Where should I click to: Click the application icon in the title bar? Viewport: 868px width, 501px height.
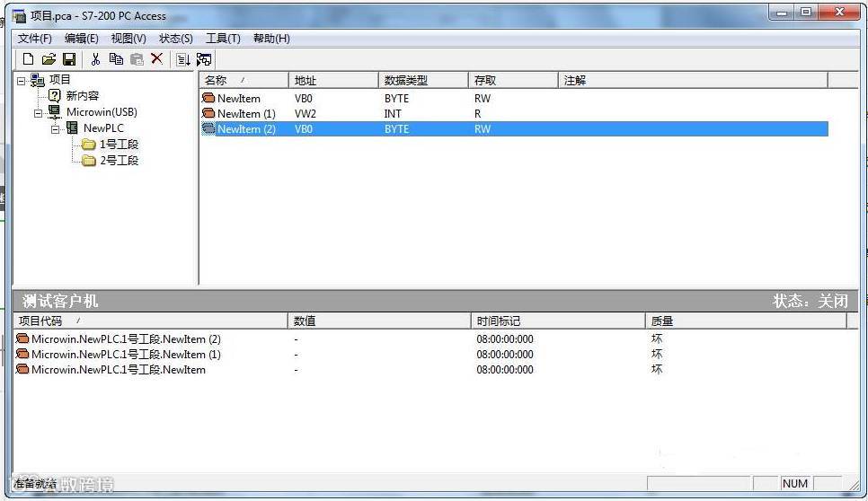coord(19,16)
